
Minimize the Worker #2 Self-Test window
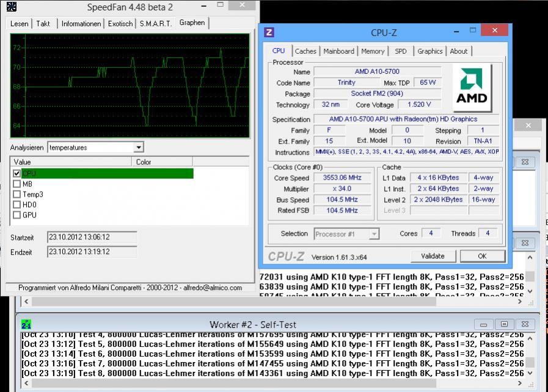(x=483, y=324)
